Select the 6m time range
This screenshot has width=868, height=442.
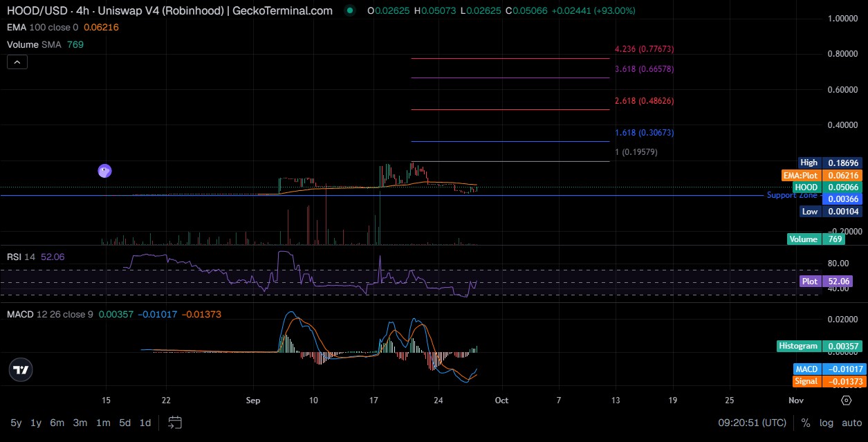tap(57, 422)
